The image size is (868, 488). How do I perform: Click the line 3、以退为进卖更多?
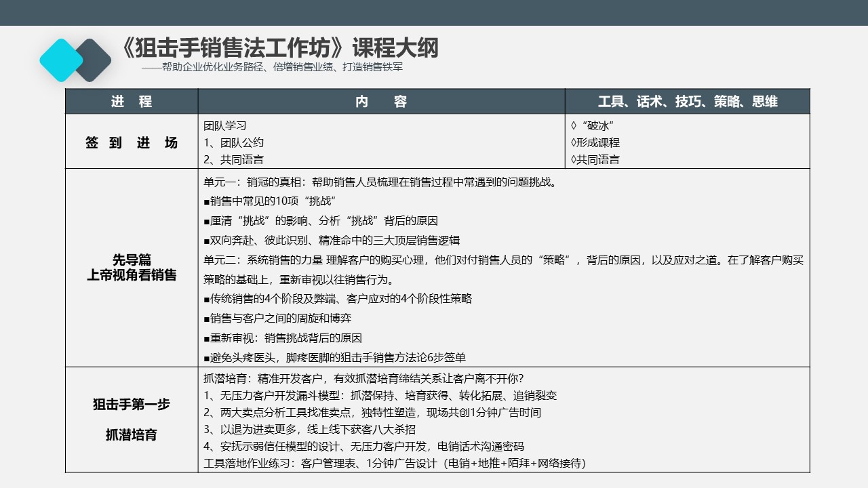point(309,429)
